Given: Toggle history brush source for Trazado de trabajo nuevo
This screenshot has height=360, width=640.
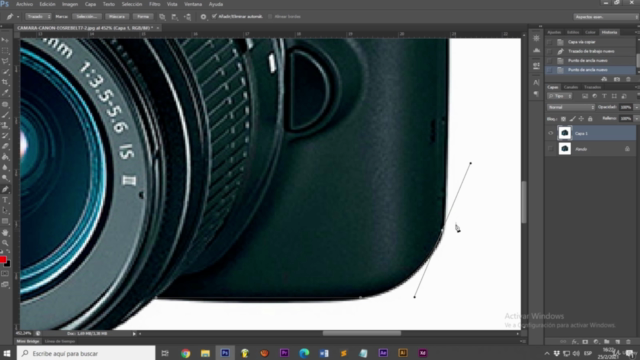Looking at the screenshot, I should pyautogui.click(x=549, y=51).
